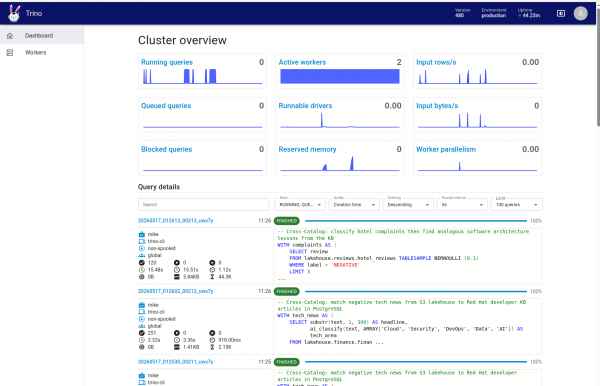Click the Environment production label
This screenshot has height=386, width=600.
click(x=494, y=13)
